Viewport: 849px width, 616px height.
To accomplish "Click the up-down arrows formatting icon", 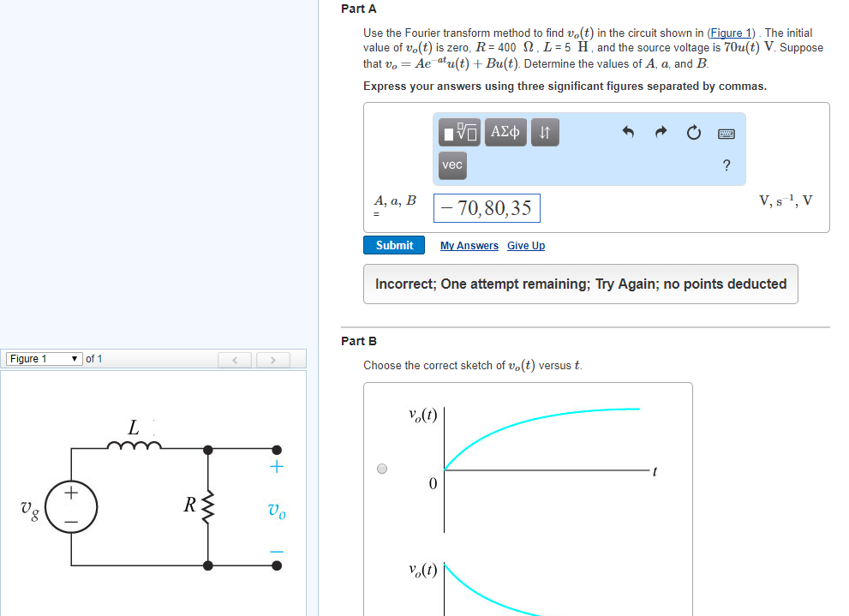I will 544,133.
